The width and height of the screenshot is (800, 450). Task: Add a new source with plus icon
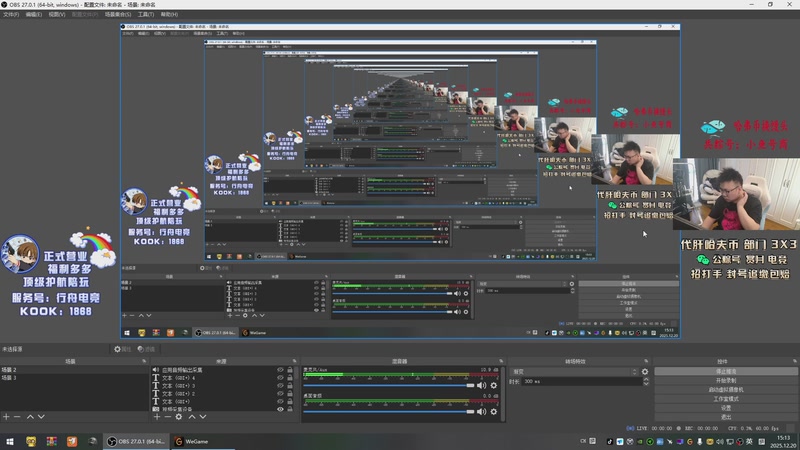pyautogui.click(x=157, y=417)
